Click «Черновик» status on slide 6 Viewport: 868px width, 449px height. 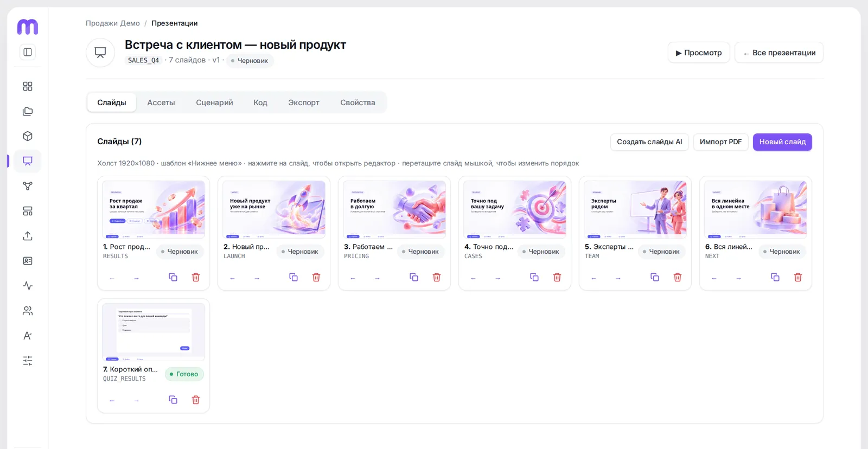[x=782, y=252]
